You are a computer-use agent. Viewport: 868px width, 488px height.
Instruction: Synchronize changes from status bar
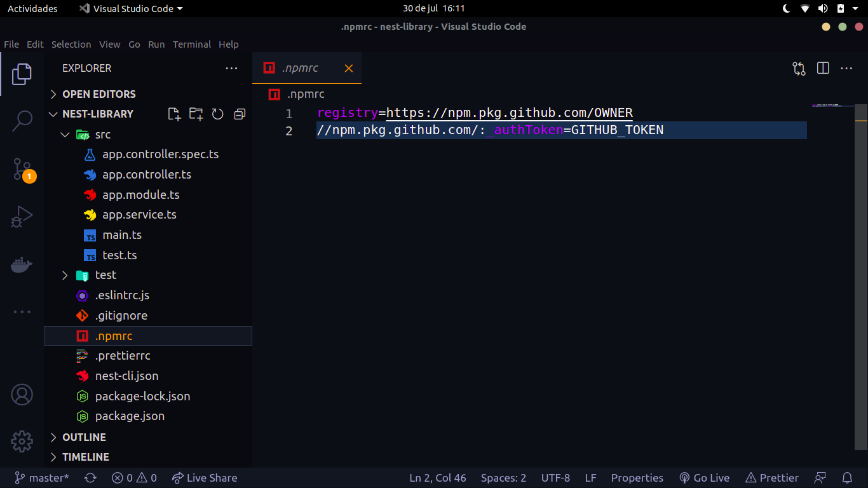90,478
